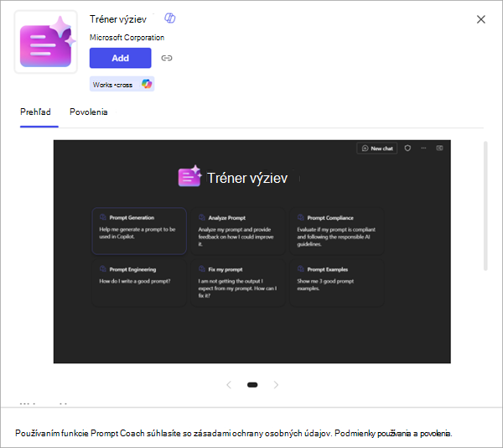Viewport: 503px width, 448px height.
Task: Add the Tréner výziev app
Action: pos(120,58)
